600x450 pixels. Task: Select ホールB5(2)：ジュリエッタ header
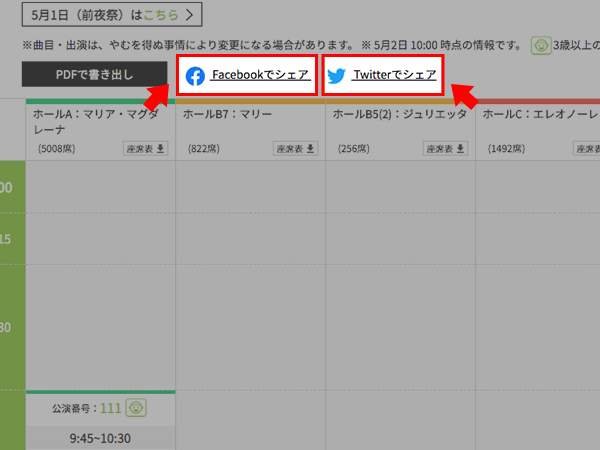click(400, 114)
